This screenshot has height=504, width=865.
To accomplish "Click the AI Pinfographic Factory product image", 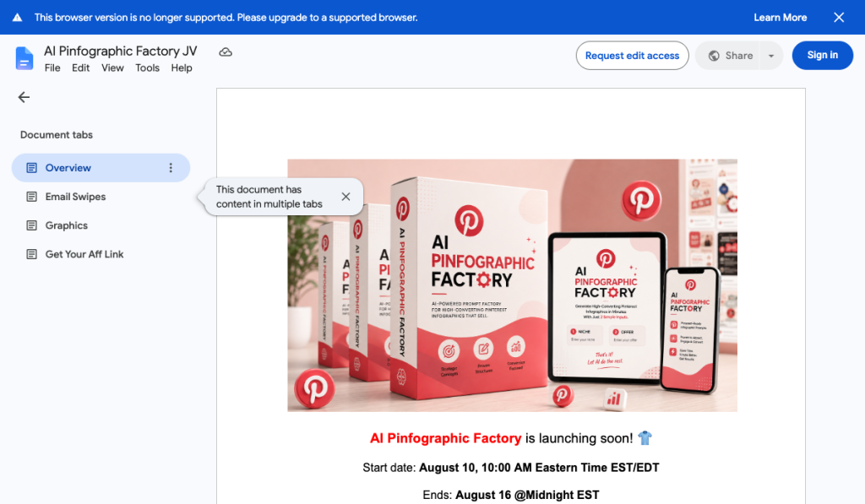I will click(512, 285).
